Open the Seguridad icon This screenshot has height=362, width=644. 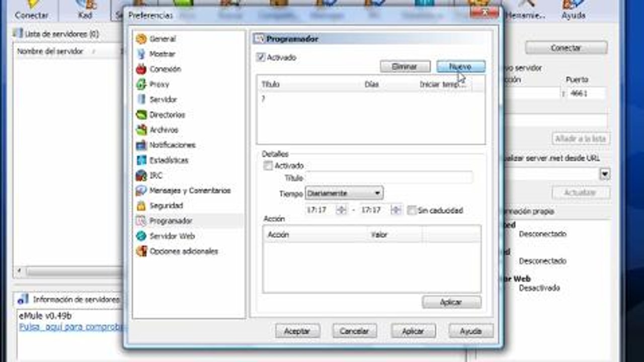(x=141, y=206)
